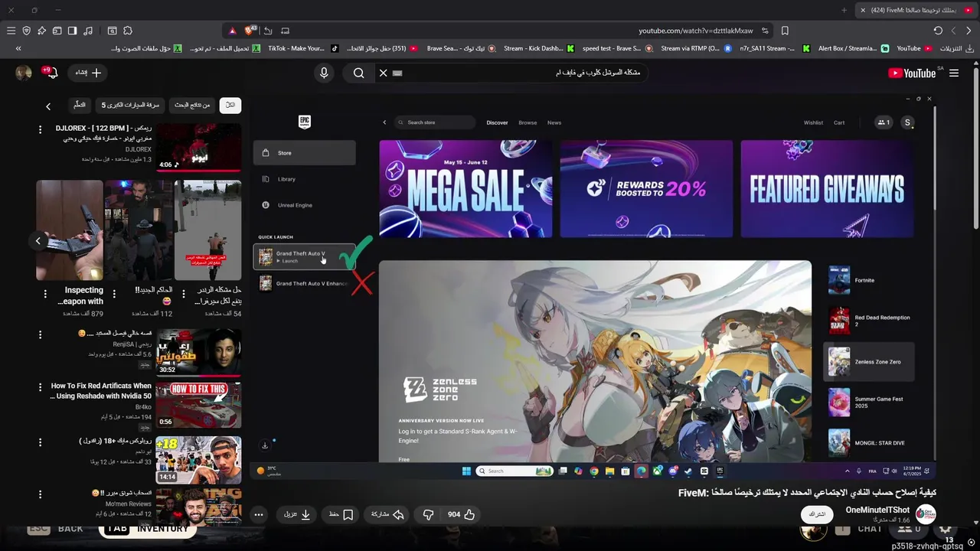Click the Epic Games logo in video

[305, 122]
